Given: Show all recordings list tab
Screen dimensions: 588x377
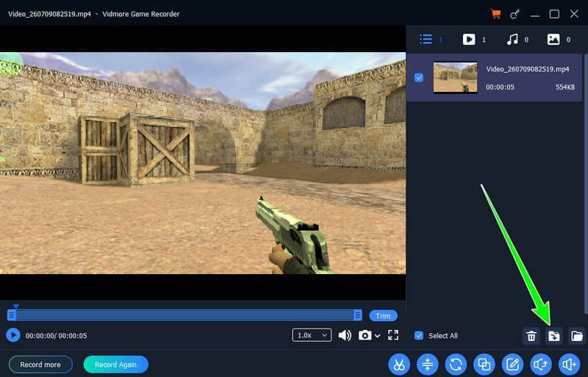Looking at the screenshot, I should tap(426, 40).
